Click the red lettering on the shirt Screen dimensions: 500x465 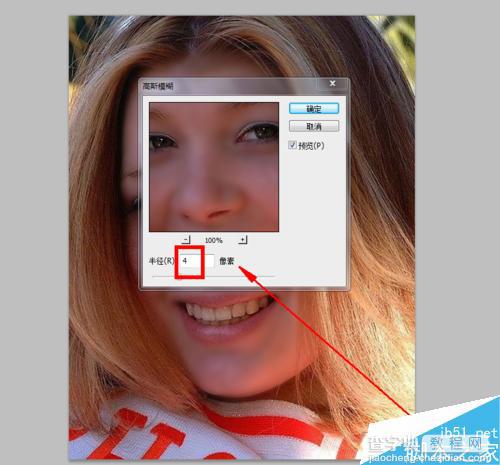140,433
